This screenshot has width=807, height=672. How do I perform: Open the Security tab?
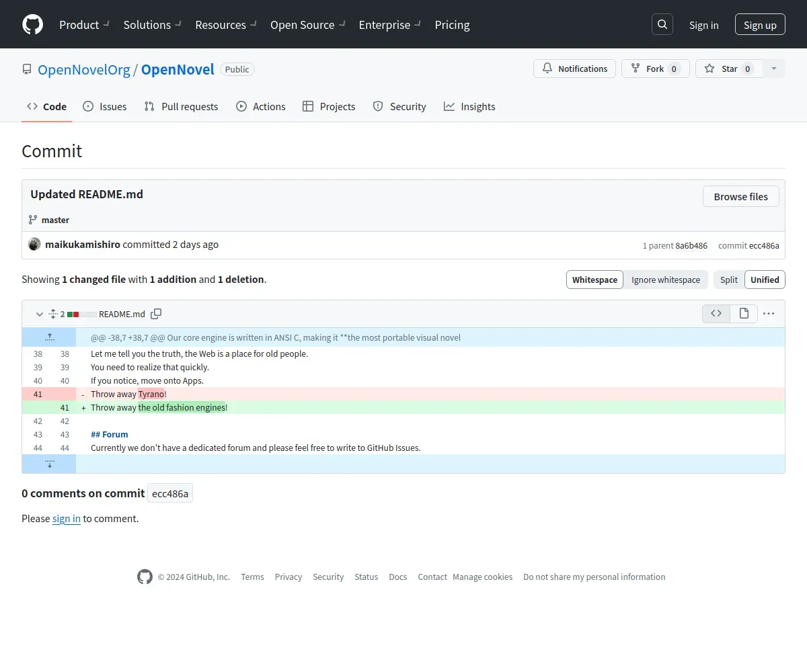pos(399,106)
